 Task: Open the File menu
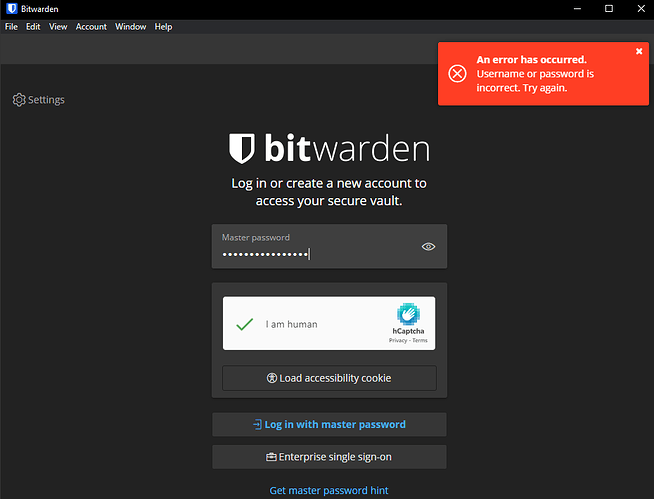point(11,27)
